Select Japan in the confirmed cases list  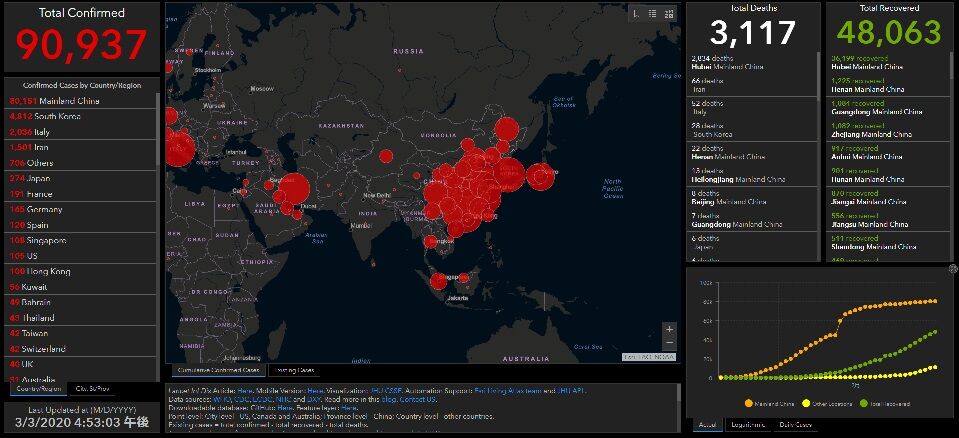[81, 179]
